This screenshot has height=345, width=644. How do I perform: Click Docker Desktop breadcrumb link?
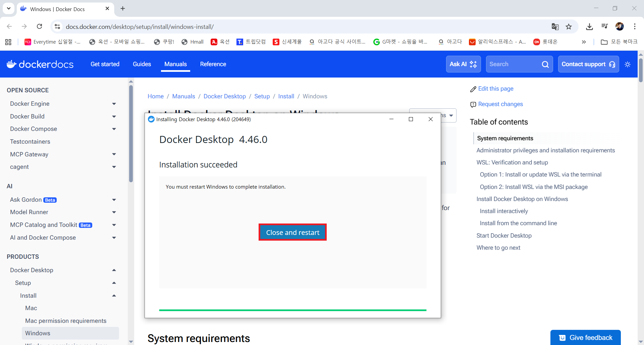(x=225, y=96)
